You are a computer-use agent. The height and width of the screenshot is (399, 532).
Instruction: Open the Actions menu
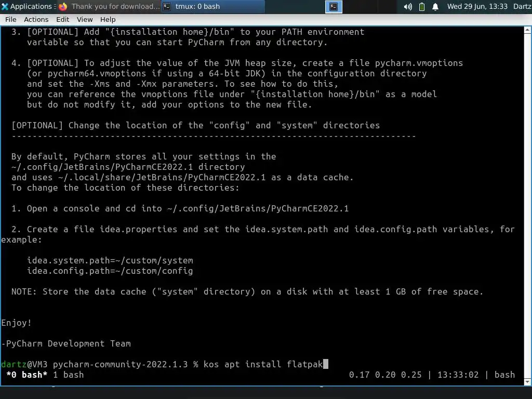click(x=36, y=19)
